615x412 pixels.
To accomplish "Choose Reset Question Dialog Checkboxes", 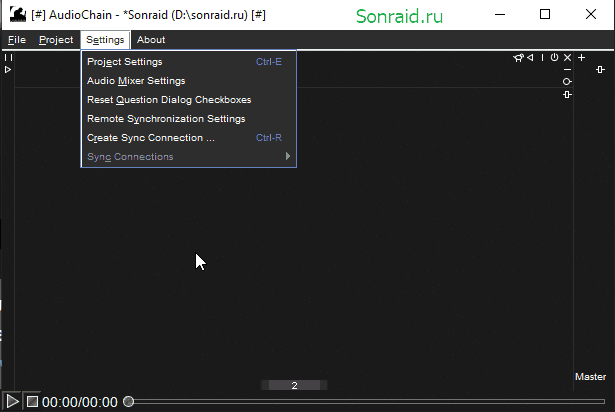I will pos(188,100).
